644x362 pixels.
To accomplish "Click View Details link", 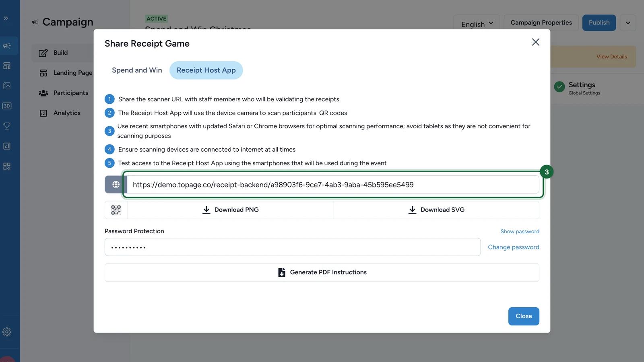I will pyautogui.click(x=611, y=57).
